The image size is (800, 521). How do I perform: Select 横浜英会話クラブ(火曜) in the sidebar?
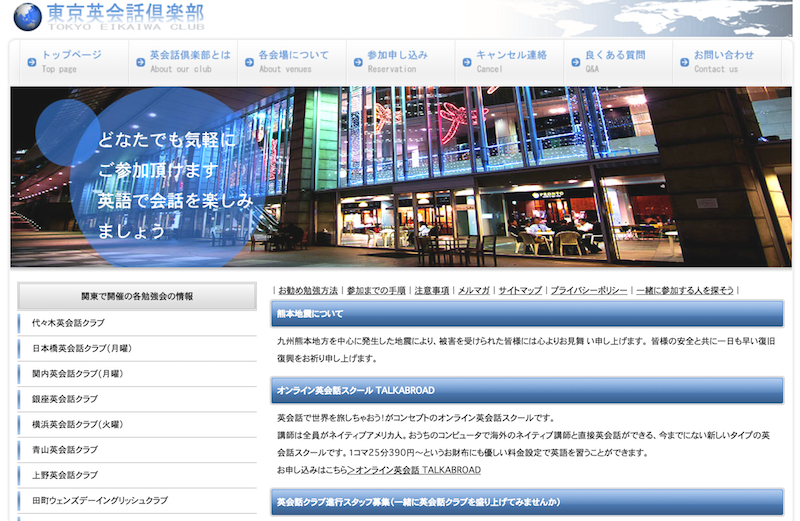point(137,425)
